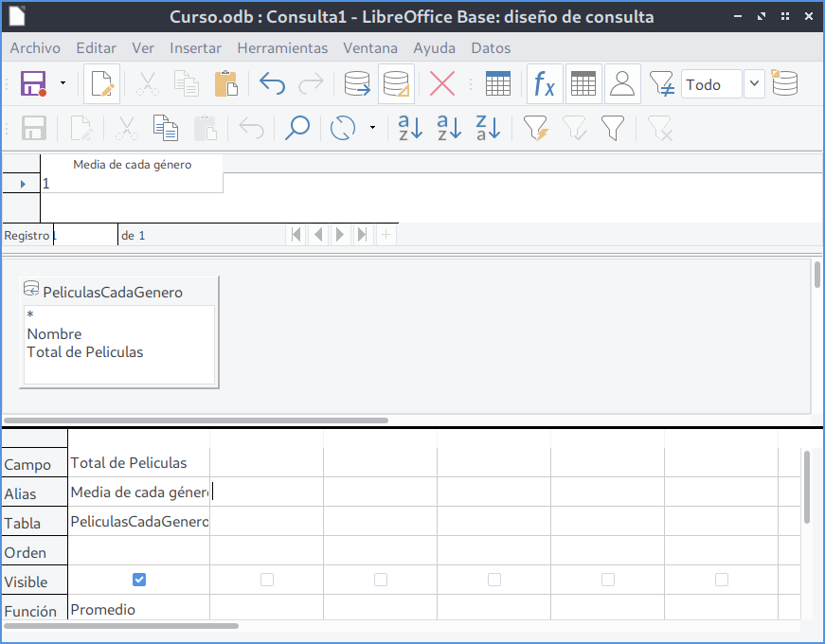
Task: Save the query with the purple disk icon
Action: coord(34,83)
